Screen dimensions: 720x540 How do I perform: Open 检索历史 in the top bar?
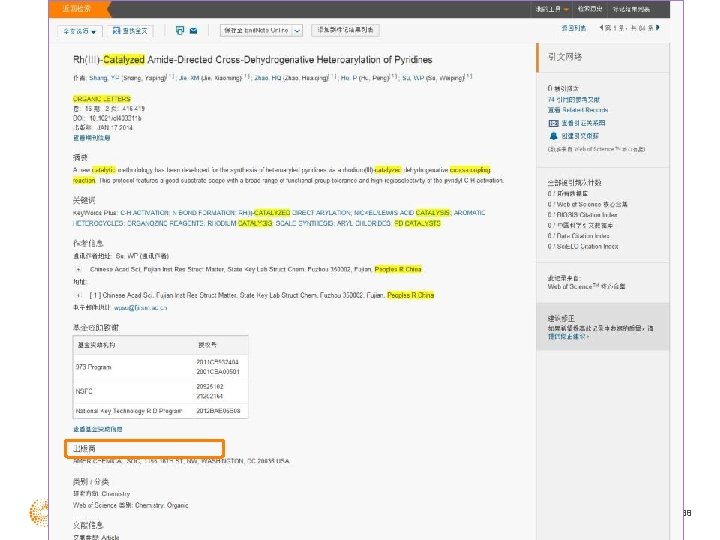pos(590,9)
